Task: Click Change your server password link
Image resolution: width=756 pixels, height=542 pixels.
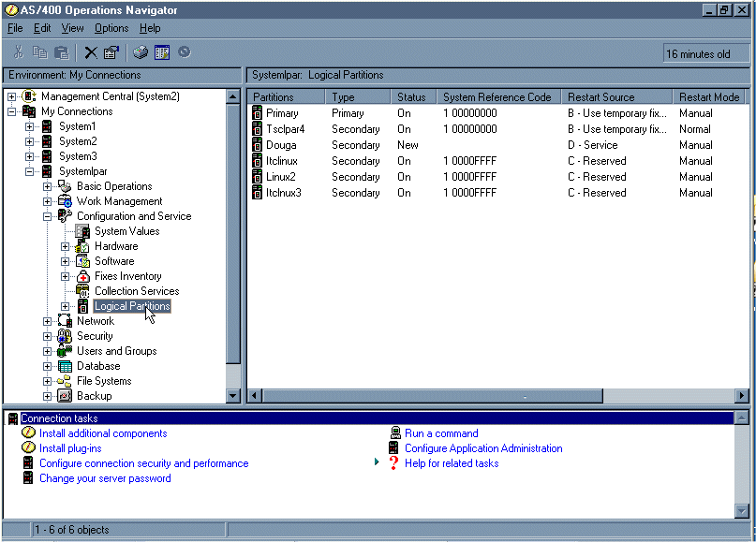Action: (x=105, y=478)
